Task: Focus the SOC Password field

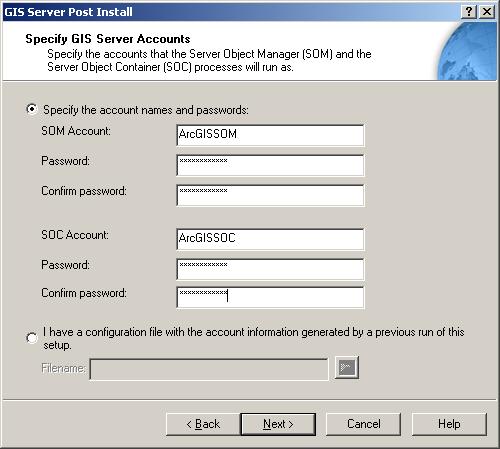Action: tap(270, 269)
